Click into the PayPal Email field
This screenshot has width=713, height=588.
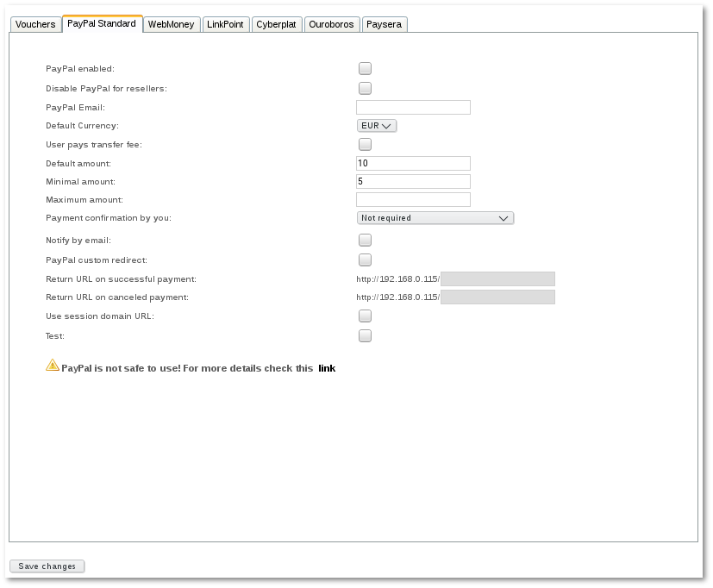click(413, 108)
